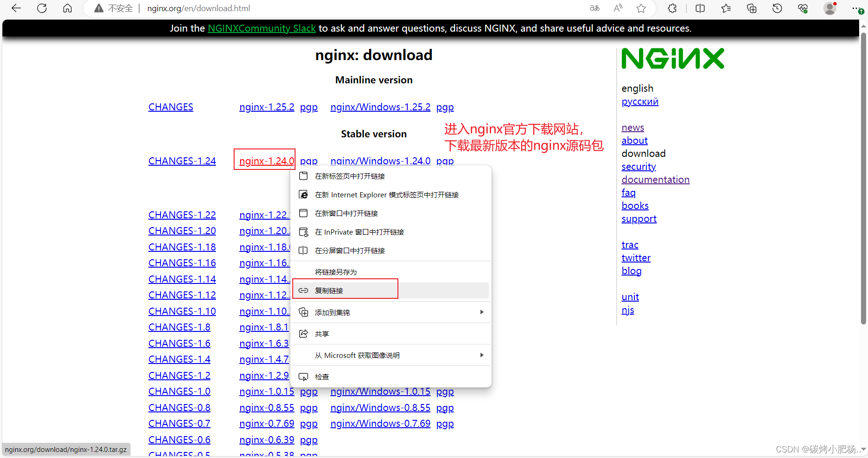The image size is (868, 458).
Task: Open the unit sidebar link
Action: tap(630, 297)
